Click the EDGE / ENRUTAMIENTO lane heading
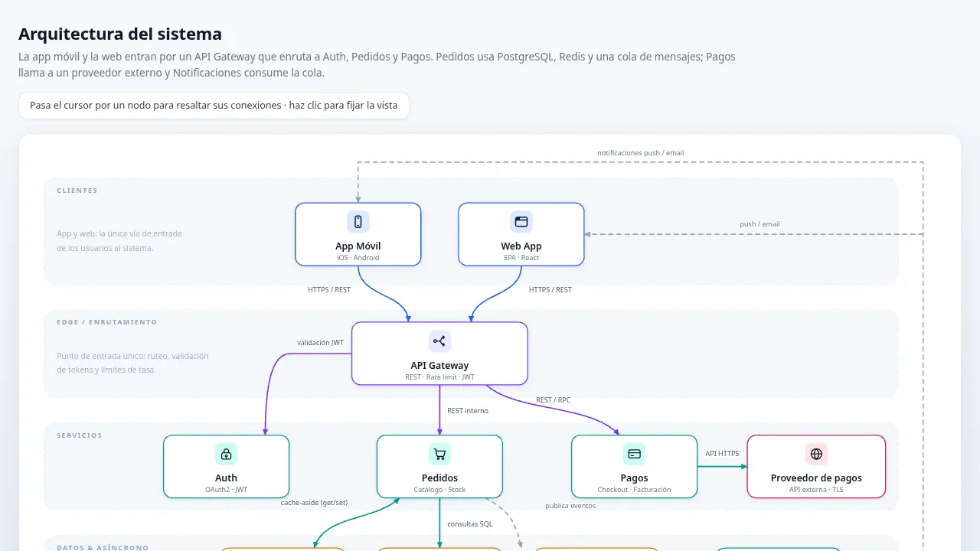 pyautogui.click(x=107, y=322)
